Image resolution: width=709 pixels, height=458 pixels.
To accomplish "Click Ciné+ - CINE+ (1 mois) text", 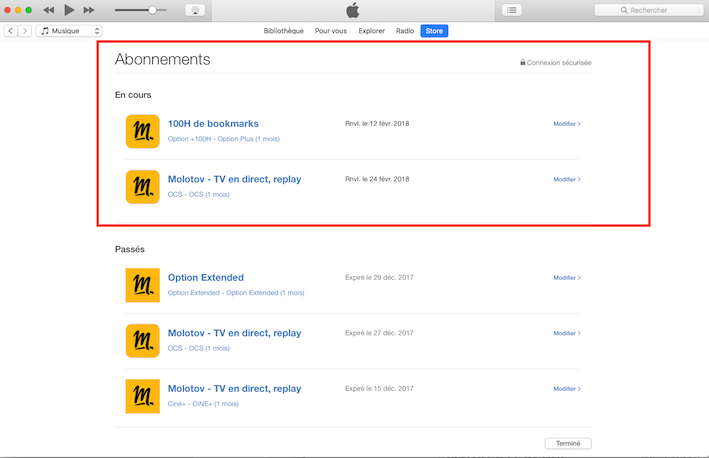I will (x=203, y=404).
